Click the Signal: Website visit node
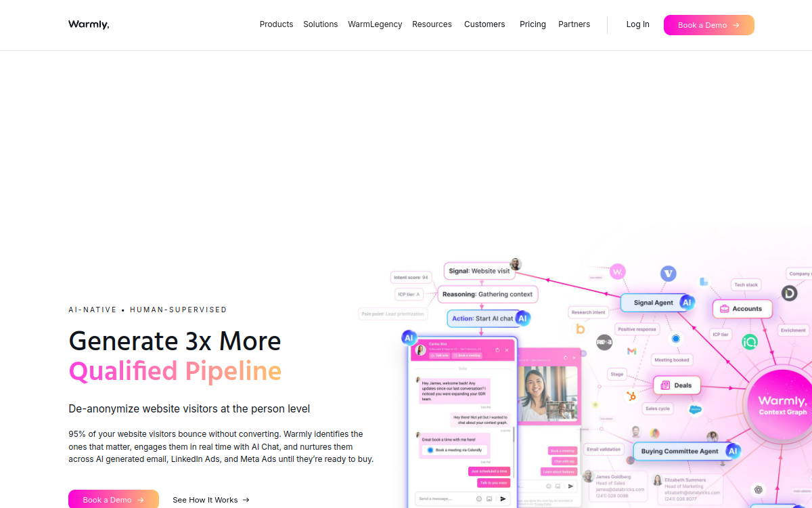 click(x=479, y=271)
